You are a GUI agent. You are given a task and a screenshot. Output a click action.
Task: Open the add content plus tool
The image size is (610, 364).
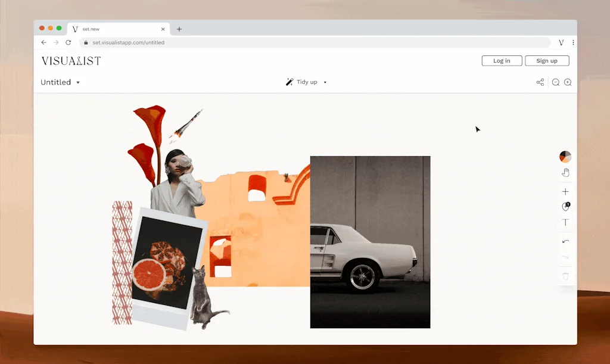[x=565, y=191]
